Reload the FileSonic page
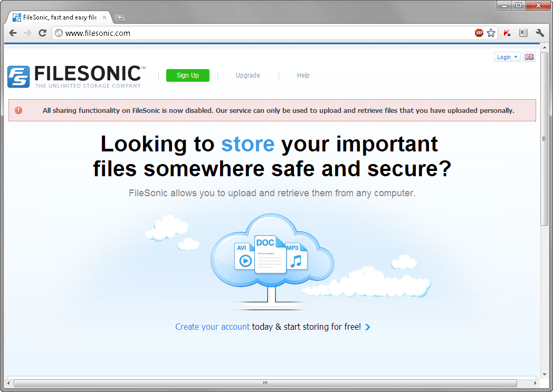Viewport: 553px width, 392px height. (x=43, y=33)
